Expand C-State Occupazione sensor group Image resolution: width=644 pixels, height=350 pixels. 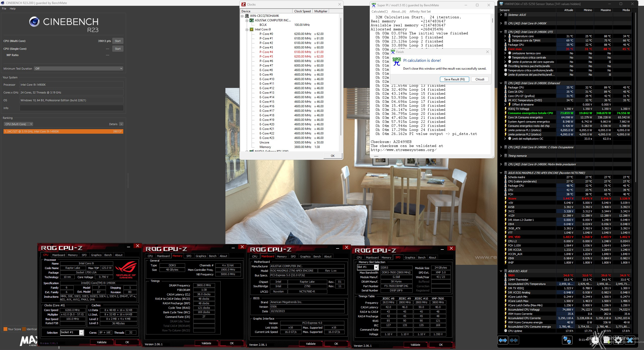(501, 147)
